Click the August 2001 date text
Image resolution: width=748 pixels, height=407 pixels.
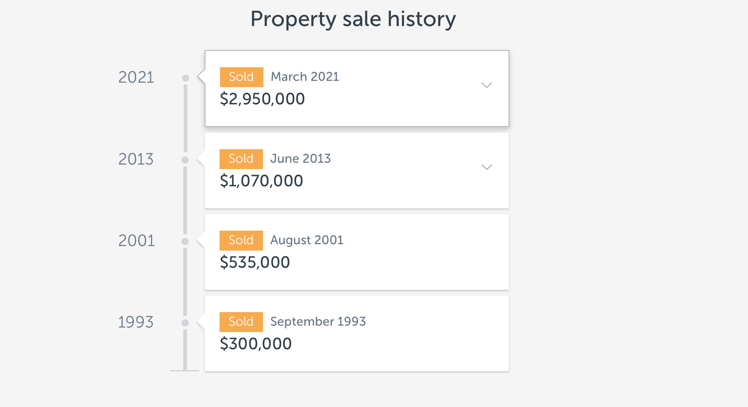tap(306, 240)
